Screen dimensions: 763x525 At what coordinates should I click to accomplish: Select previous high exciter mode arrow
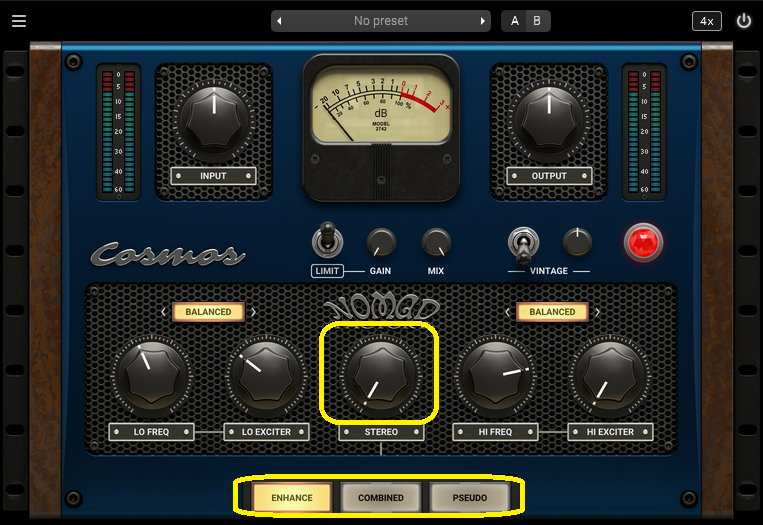point(507,312)
